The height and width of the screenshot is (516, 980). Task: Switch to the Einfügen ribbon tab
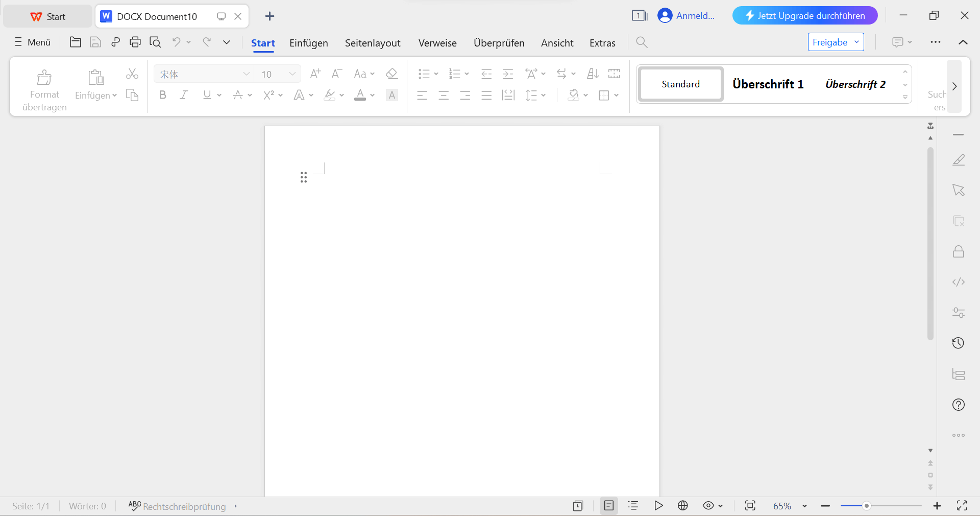pyautogui.click(x=308, y=43)
